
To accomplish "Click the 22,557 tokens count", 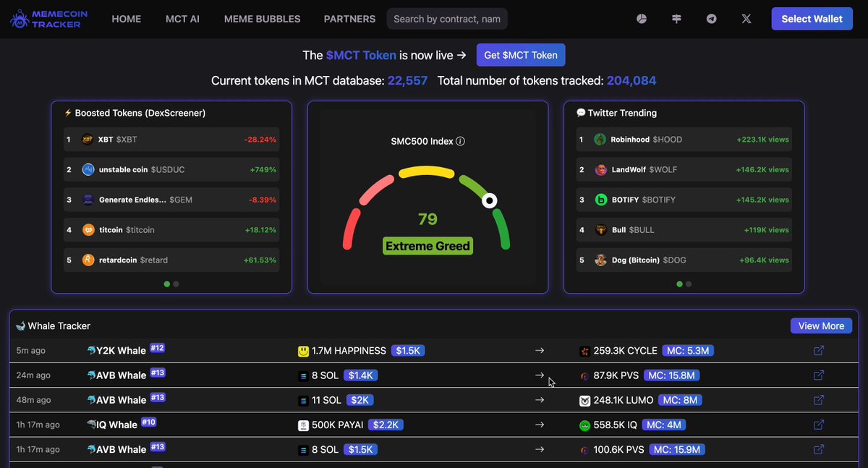I will click(408, 81).
